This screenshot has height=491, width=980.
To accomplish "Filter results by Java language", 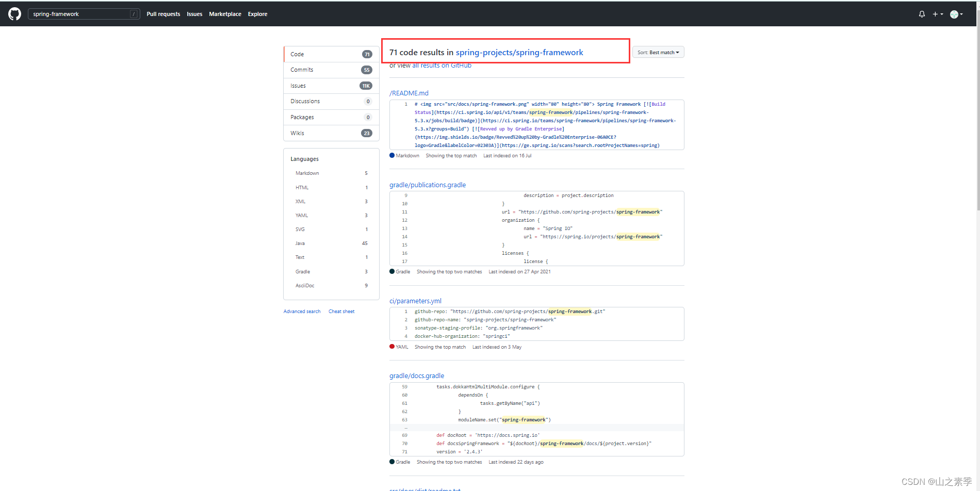I will 331,243.
